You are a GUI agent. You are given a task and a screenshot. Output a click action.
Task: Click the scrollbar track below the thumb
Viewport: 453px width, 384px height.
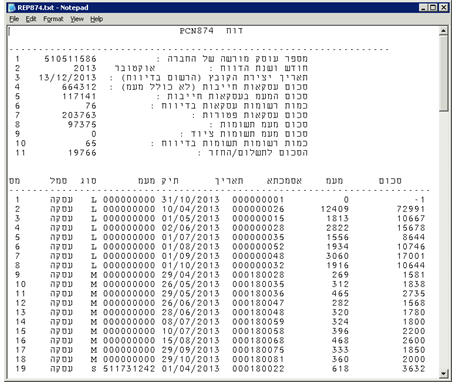(x=443, y=240)
